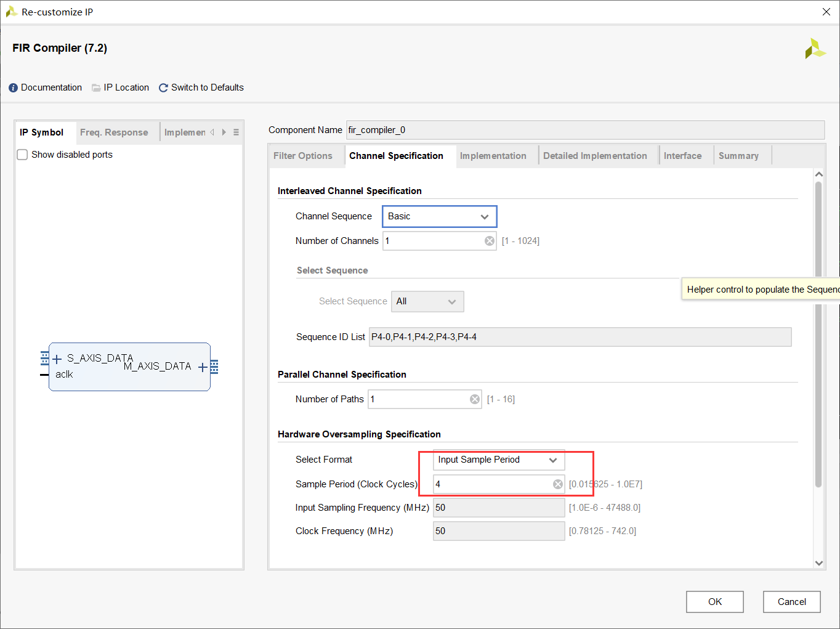Clear the Sample Period value
840x629 pixels.
(557, 484)
